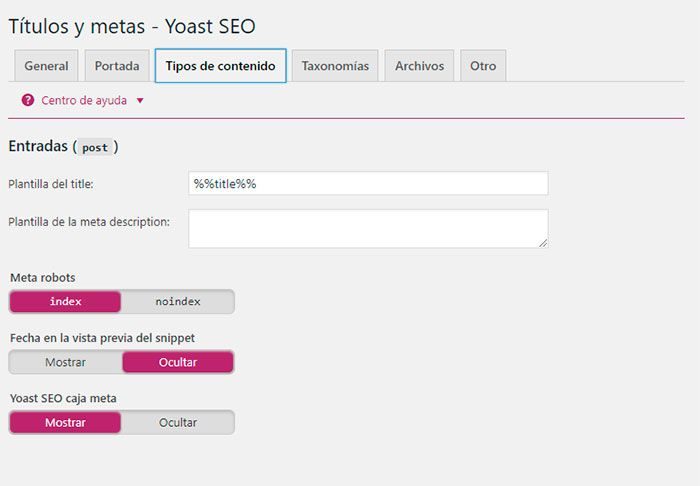Focus the meta description template textarea

(x=368, y=228)
